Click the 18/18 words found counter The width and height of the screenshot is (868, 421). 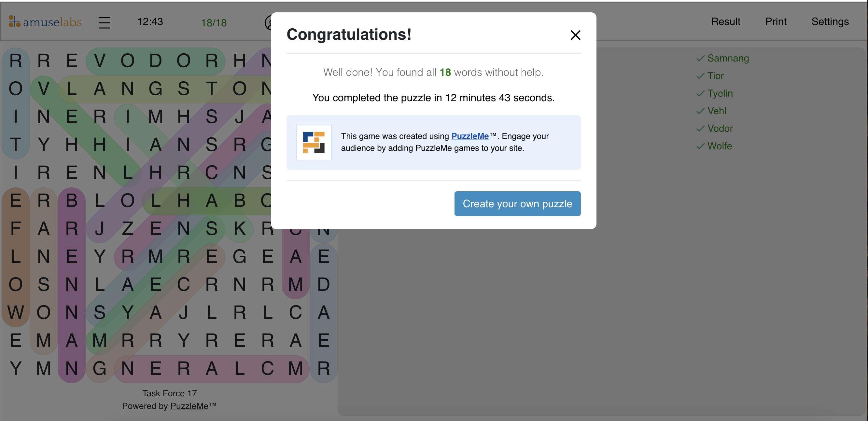pos(214,22)
